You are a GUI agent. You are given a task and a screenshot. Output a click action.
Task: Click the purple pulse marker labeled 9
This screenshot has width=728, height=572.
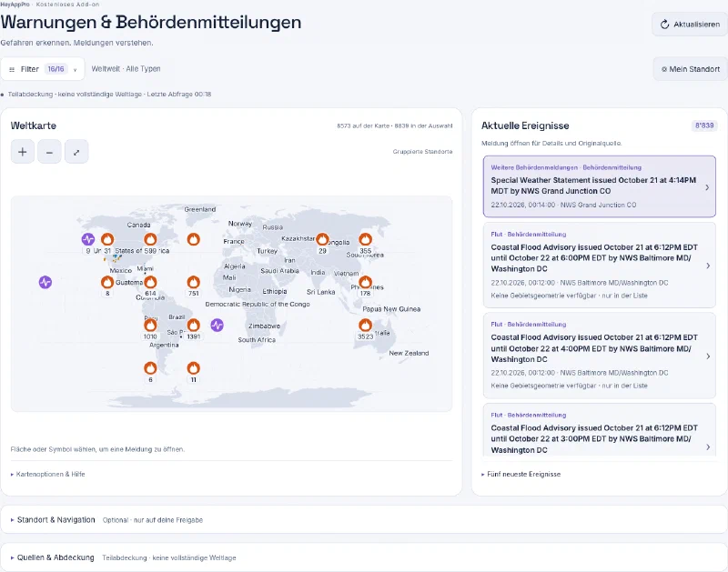point(88,239)
